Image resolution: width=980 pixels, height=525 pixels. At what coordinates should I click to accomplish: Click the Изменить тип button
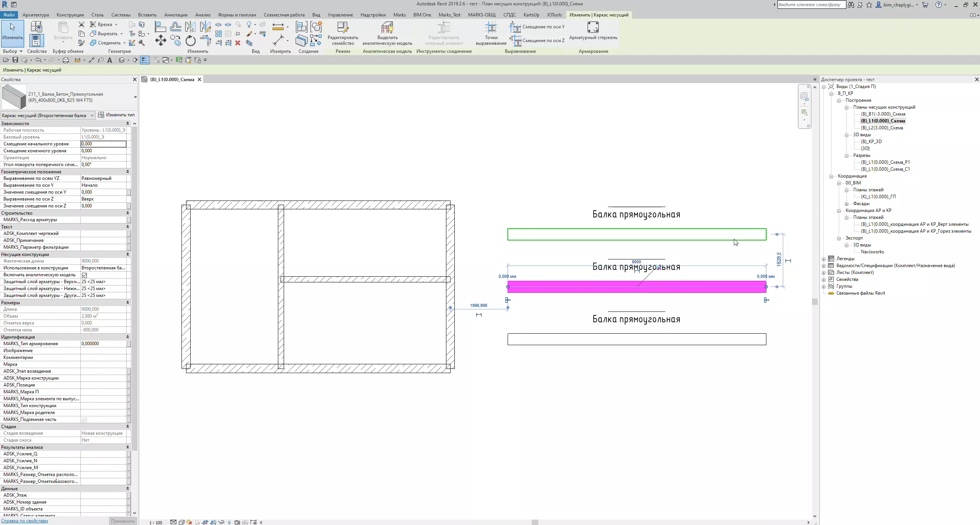pyautogui.click(x=116, y=115)
